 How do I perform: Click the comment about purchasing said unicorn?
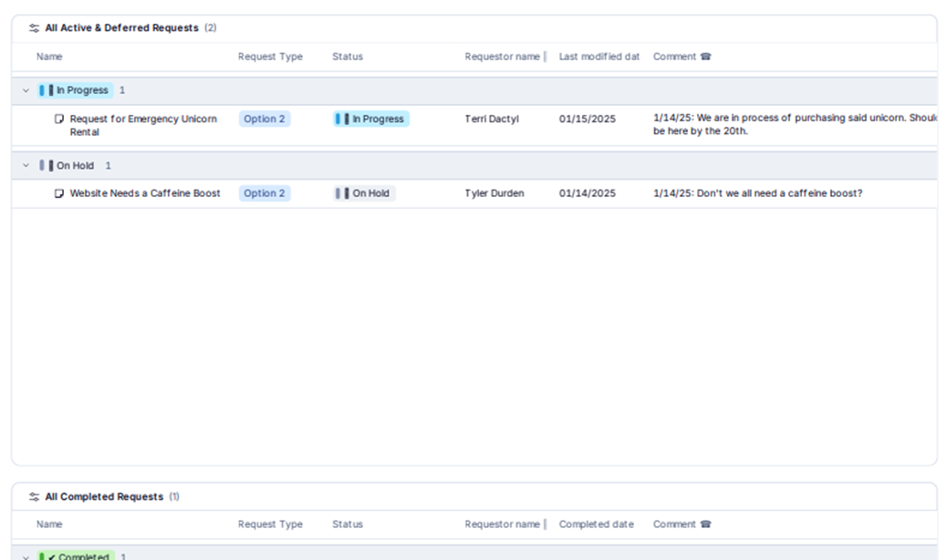point(795,124)
